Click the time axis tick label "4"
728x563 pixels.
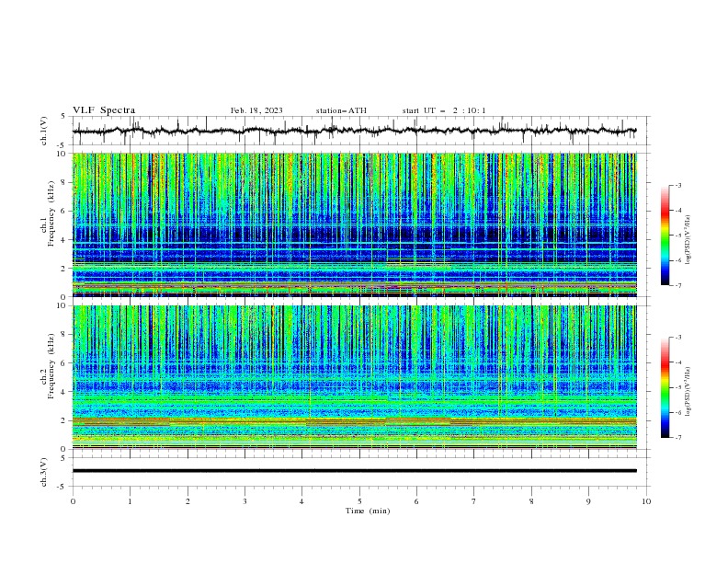(301, 501)
